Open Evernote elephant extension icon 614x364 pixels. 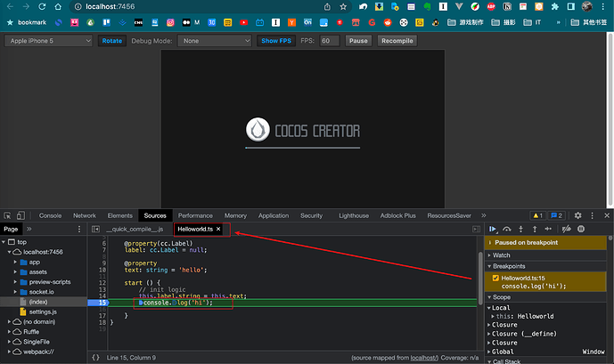(x=427, y=6)
